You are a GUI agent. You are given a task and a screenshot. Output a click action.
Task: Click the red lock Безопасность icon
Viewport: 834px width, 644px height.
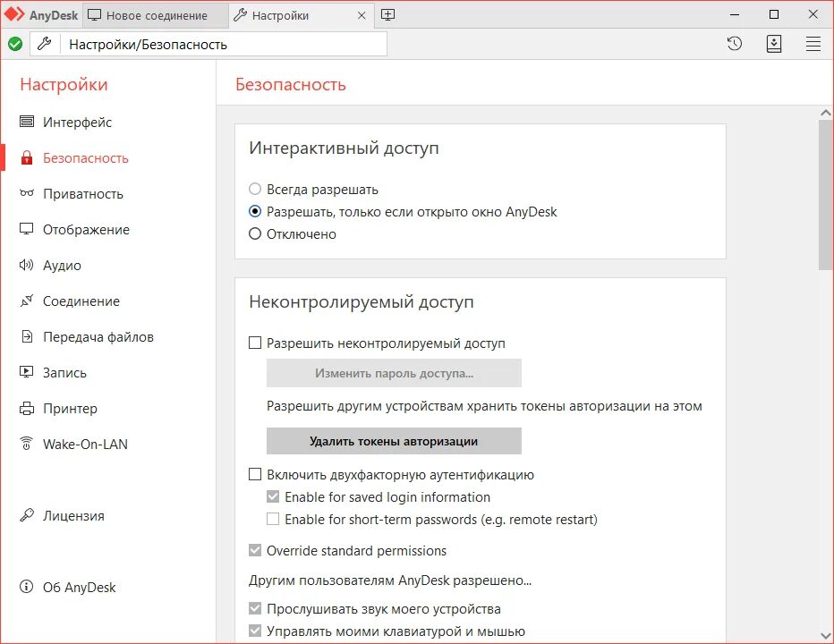pyautogui.click(x=27, y=158)
